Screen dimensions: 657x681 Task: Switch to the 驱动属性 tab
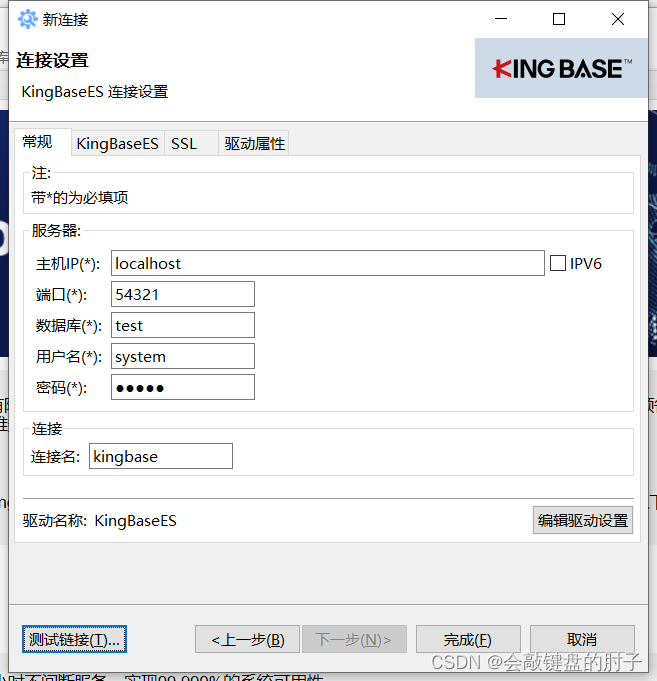(254, 143)
